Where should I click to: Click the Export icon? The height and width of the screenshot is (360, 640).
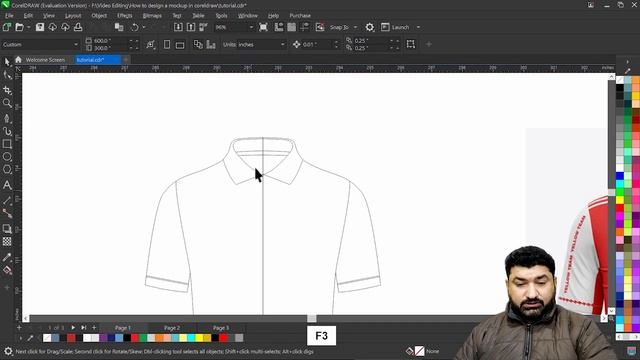tap(191, 27)
